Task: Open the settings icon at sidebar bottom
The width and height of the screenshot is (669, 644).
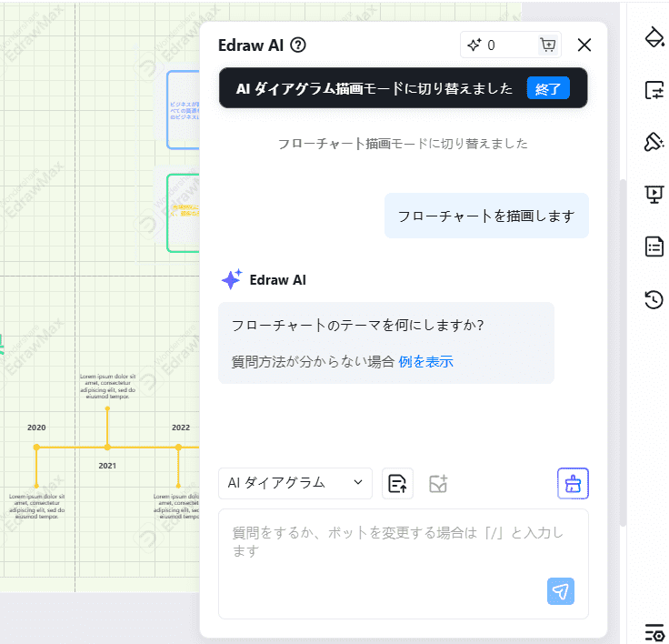Action: pyautogui.click(x=655, y=632)
